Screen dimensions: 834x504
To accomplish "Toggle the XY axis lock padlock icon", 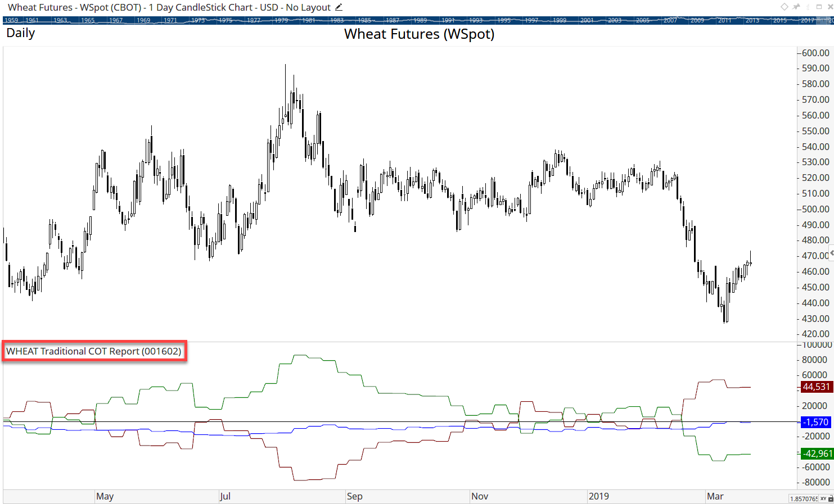I will pyautogui.click(x=831, y=498).
